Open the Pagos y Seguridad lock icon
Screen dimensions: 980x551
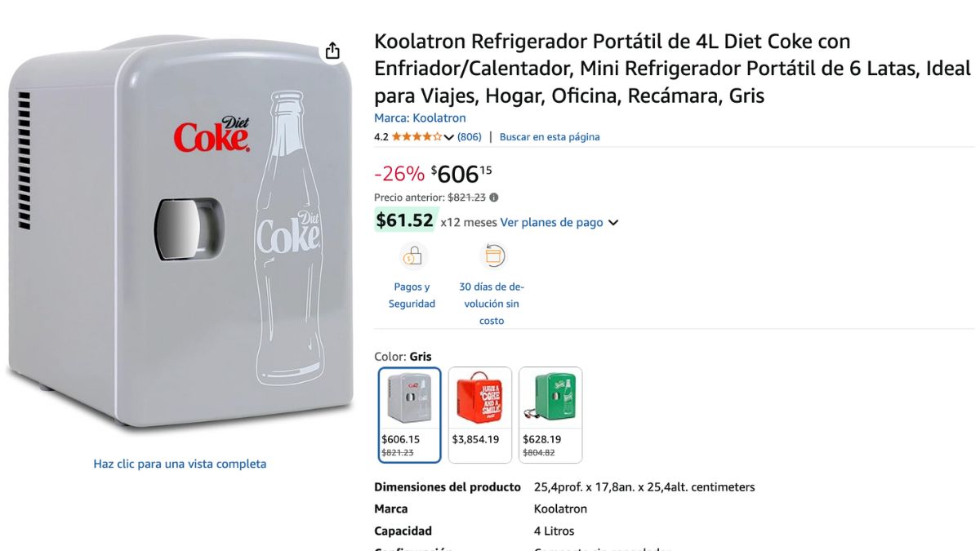pos(412,256)
